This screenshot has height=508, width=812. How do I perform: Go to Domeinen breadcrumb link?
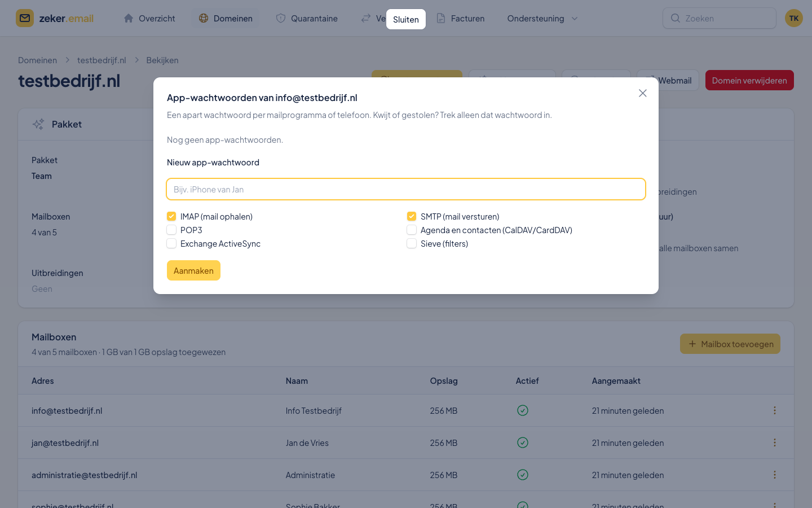37,60
